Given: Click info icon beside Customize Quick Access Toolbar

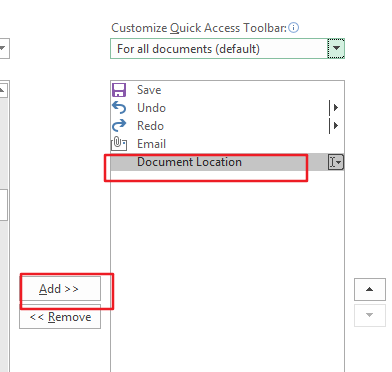Looking at the screenshot, I should point(293,28).
